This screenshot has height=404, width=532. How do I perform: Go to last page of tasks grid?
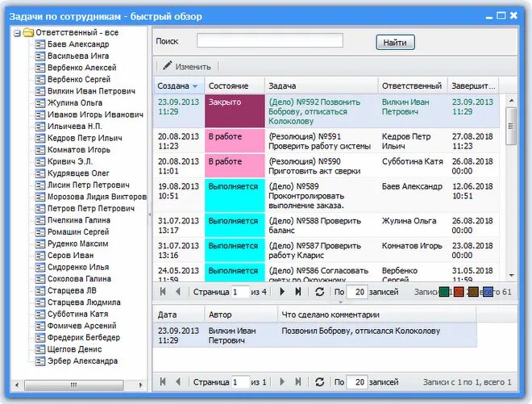click(298, 292)
